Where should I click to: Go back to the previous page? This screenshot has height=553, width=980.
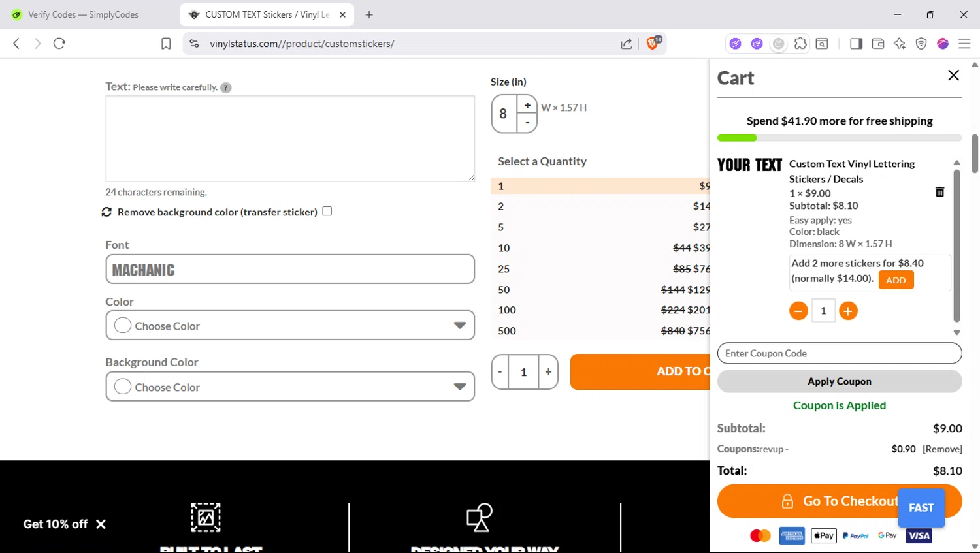pyautogui.click(x=16, y=44)
